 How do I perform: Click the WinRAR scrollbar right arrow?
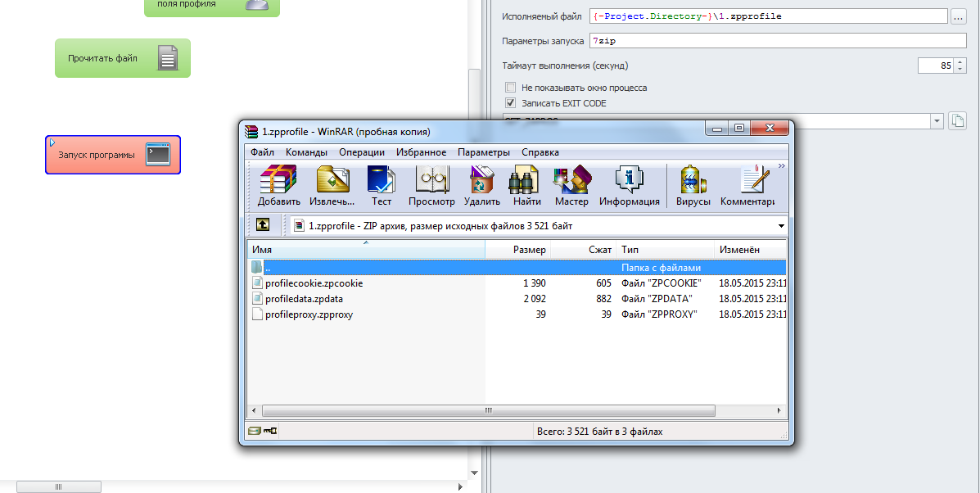(x=779, y=410)
